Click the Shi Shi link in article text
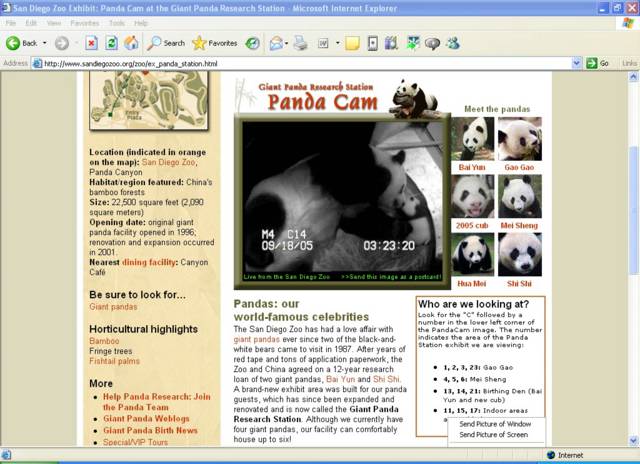640x464 pixels. [386, 379]
